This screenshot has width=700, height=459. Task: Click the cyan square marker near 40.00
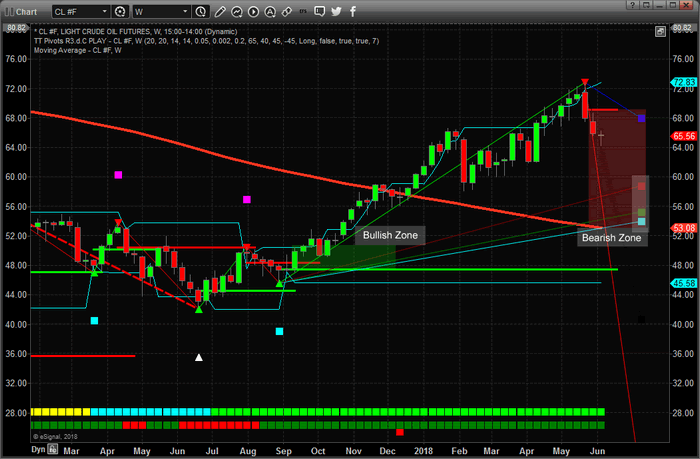pyautogui.click(x=94, y=321)
